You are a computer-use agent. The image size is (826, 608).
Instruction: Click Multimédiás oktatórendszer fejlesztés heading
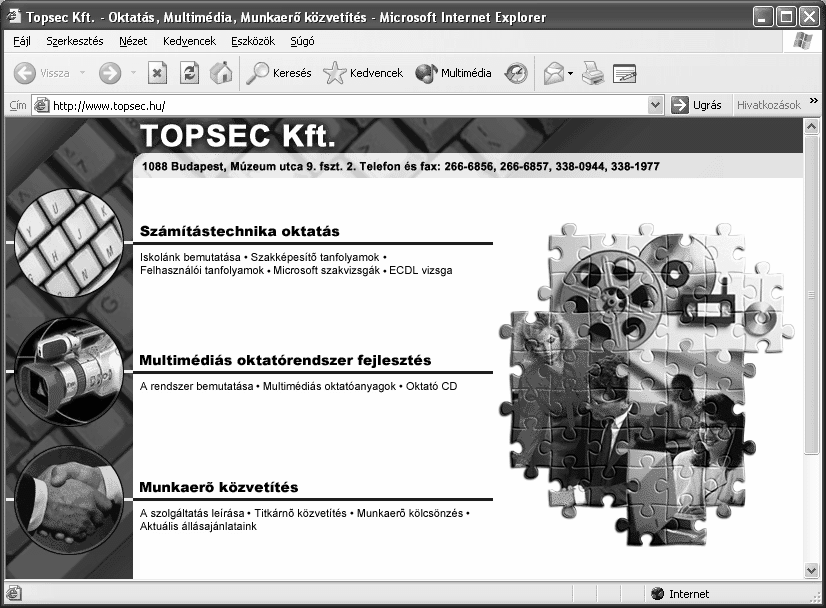(285, 360)
